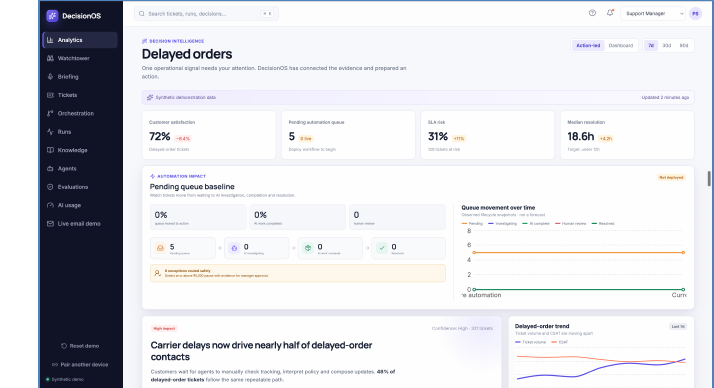This screenshot has width=714, height=388.
Task: Select the 30d time range
Action: click(667, 46)
